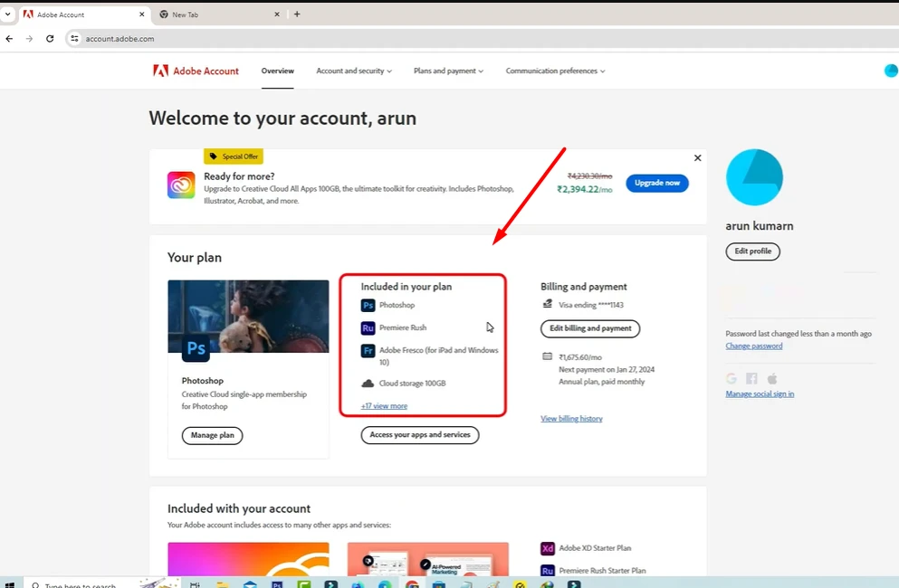Click the Premiere Rush icon in plan list
This screenshot has width=899, height=588.
coord(368,327)
